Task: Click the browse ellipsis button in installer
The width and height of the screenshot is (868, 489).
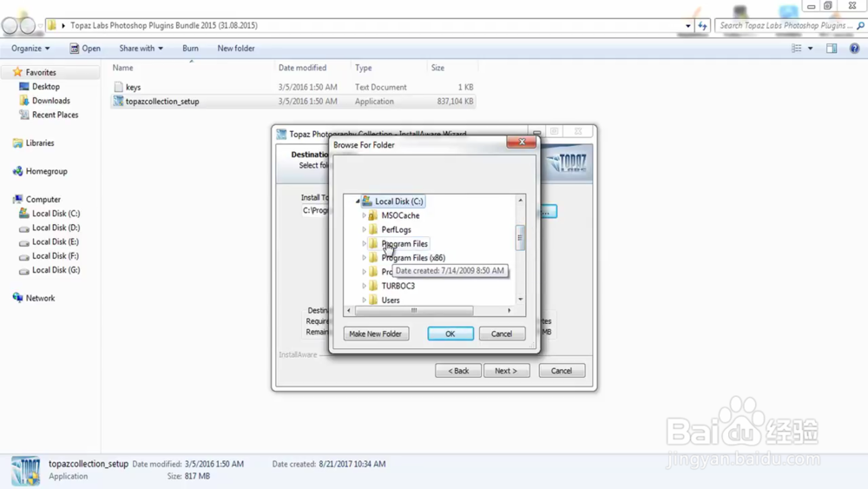Action: click(548, 212)
